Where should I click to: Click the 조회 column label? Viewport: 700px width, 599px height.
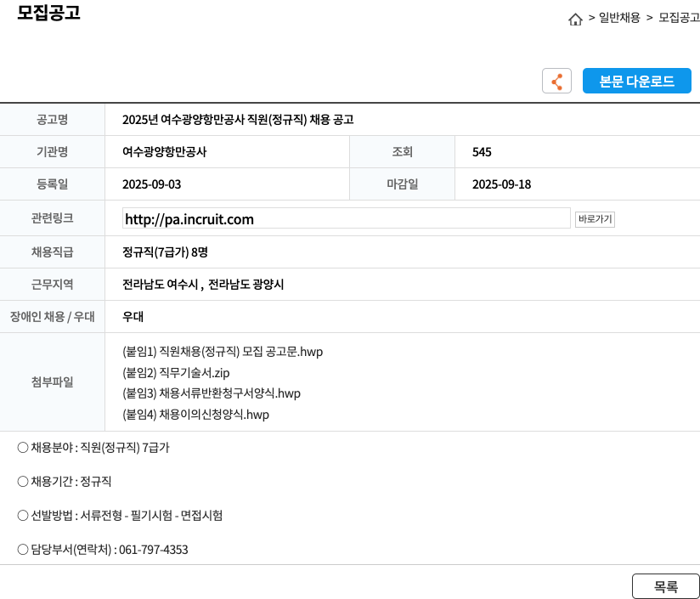point(402,152)
